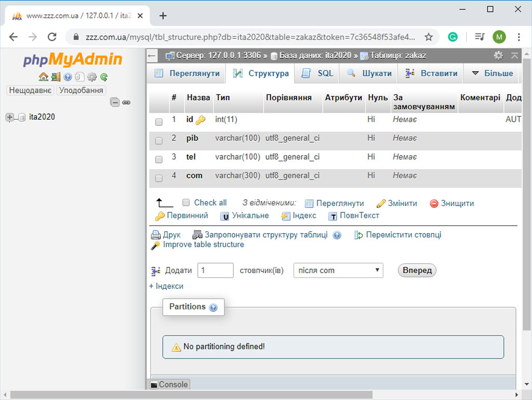Open the documentation pages icon in sidebar
Image resolution: width=532 pixels, height=400 pixels.
click(x=79, y=77)
